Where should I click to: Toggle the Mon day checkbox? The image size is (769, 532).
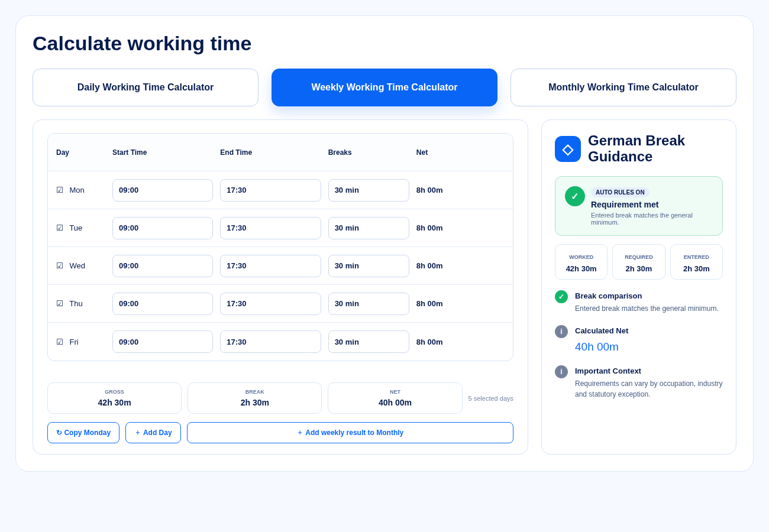tap(60, 190)
